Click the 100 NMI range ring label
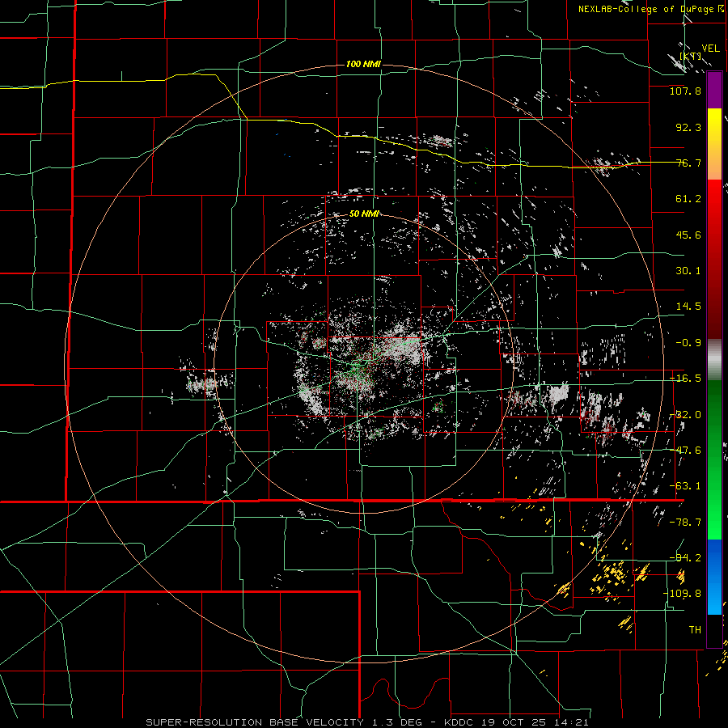Image resolution: width=728 pixels, height=728 pixels. pyautogui.click(x=363, y=64)
